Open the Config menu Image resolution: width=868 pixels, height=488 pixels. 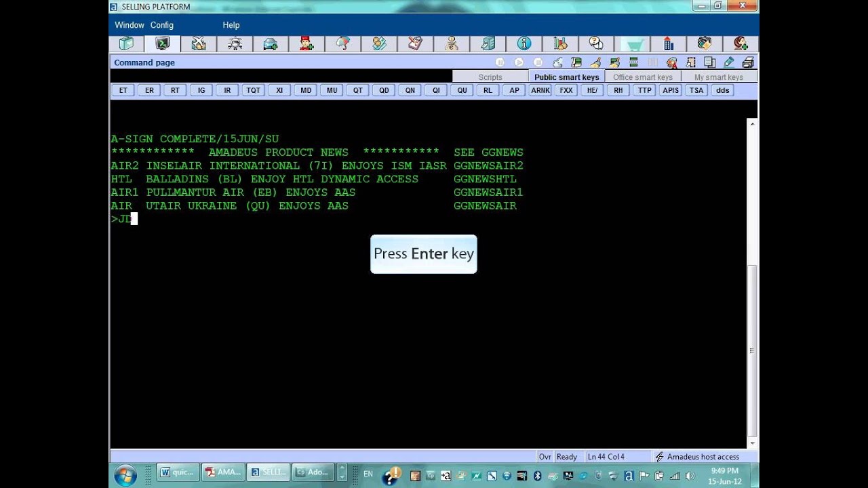[162, 25]
